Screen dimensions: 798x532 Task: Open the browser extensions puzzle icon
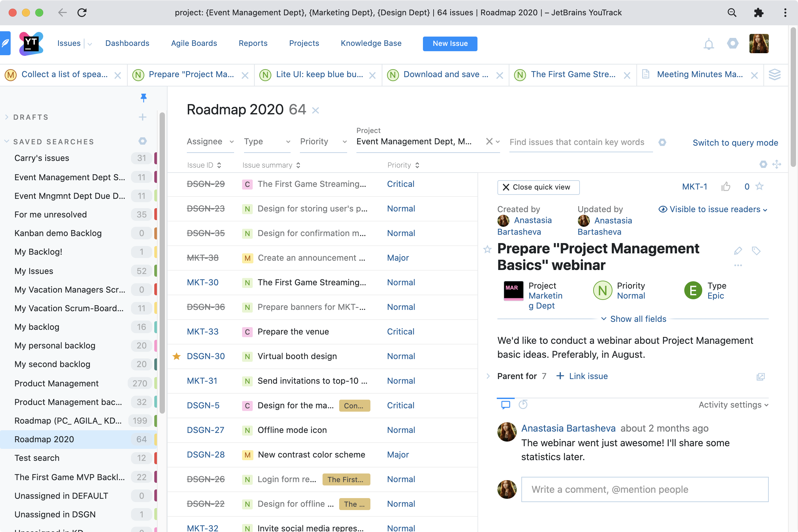click(x=758, y=13)
